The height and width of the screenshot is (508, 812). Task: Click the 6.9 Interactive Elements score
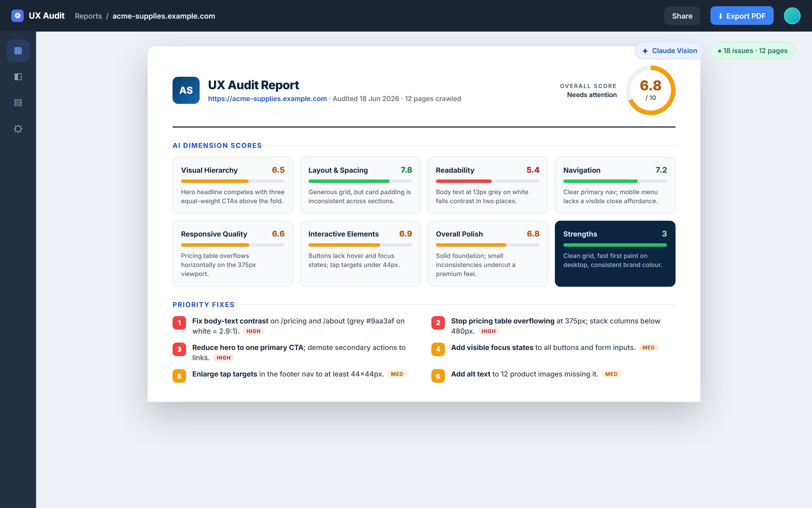(406, 234)
